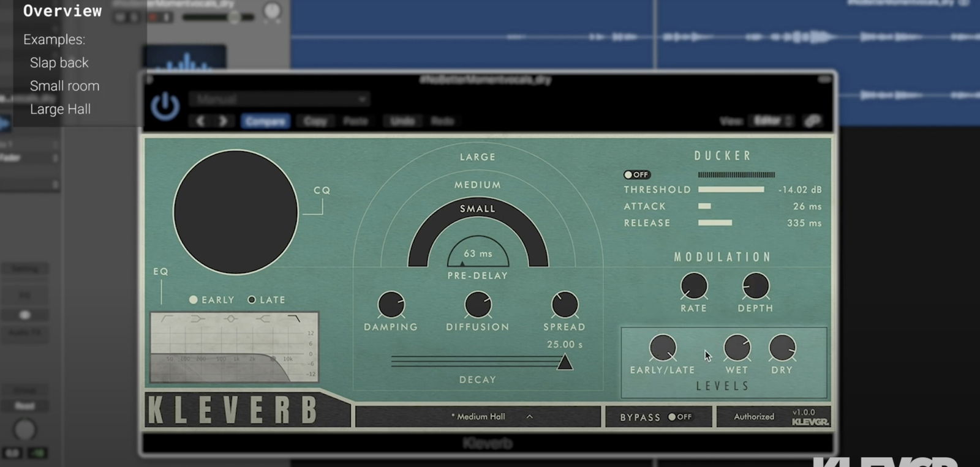The width and height of the screenshot is (980, 467).
Task: Select the high-shelf filter EQ icon
Action: click(x=263, y=318)
